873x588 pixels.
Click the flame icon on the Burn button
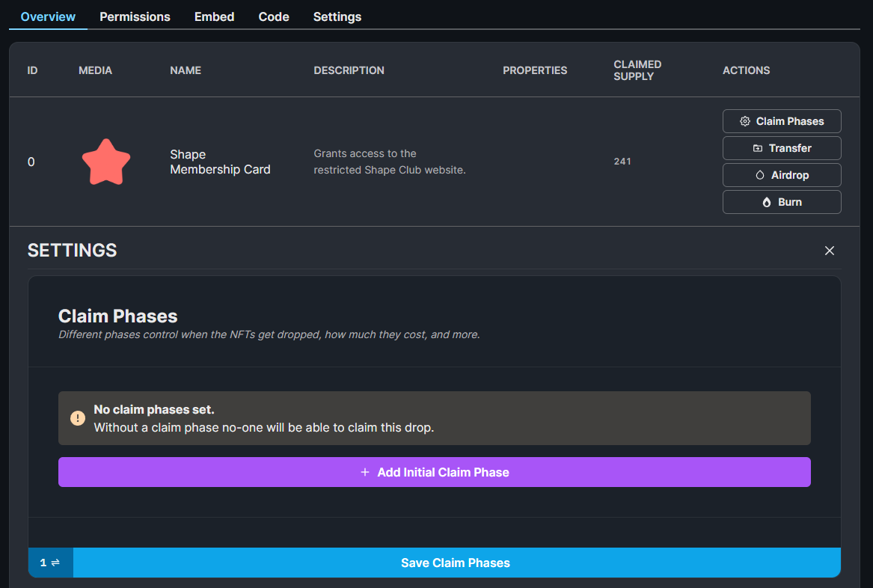[x=766, y=201]
